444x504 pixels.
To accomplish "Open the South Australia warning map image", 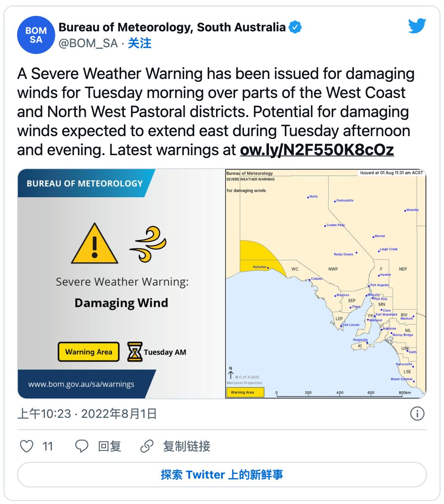I will tap(325, 284).
